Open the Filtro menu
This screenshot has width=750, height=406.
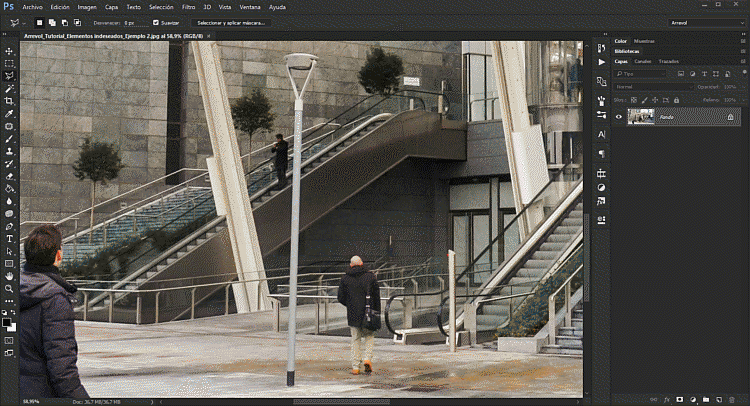[x=188, y=7]
